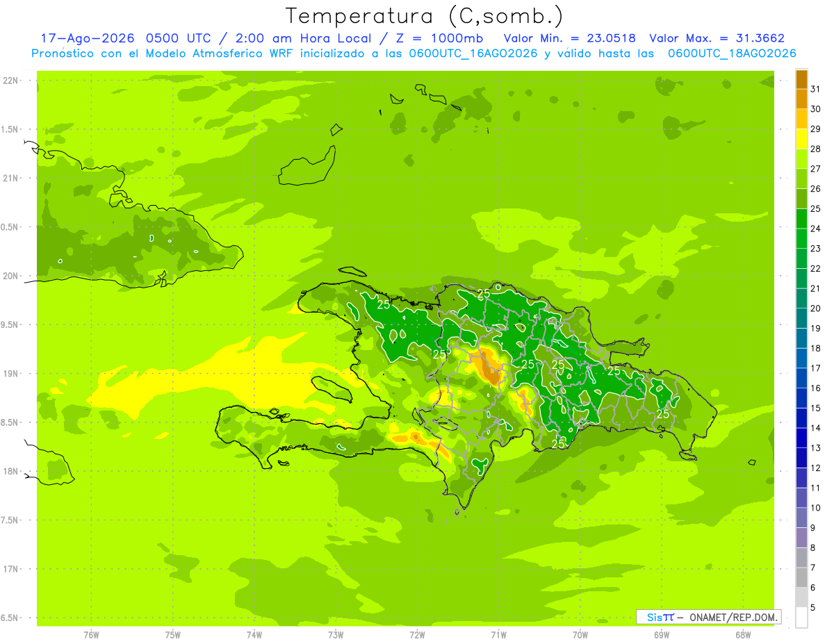The image size is (834, 644).
Task: Click the gray legend swatch between 6 and 7
Action: coord(801,577)
